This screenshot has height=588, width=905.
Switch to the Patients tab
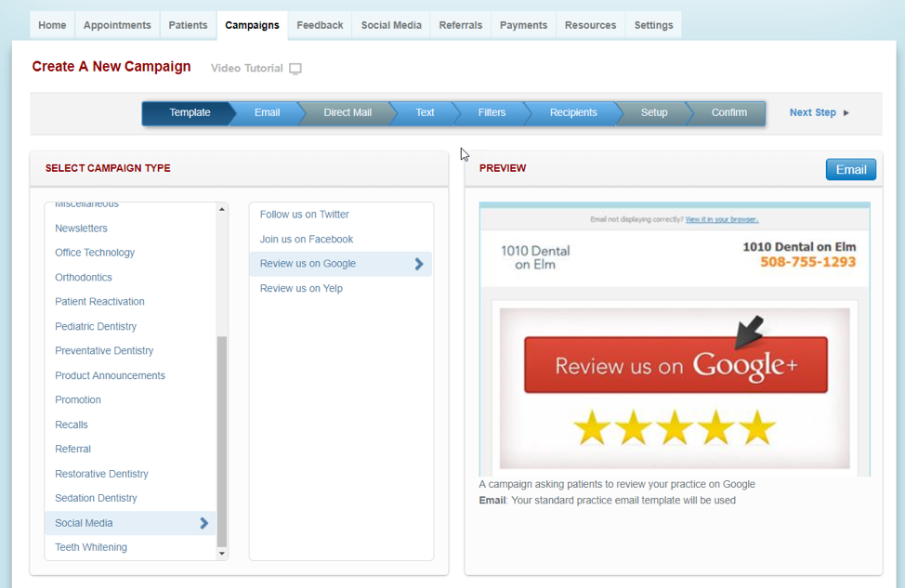(x=189, y=25)
